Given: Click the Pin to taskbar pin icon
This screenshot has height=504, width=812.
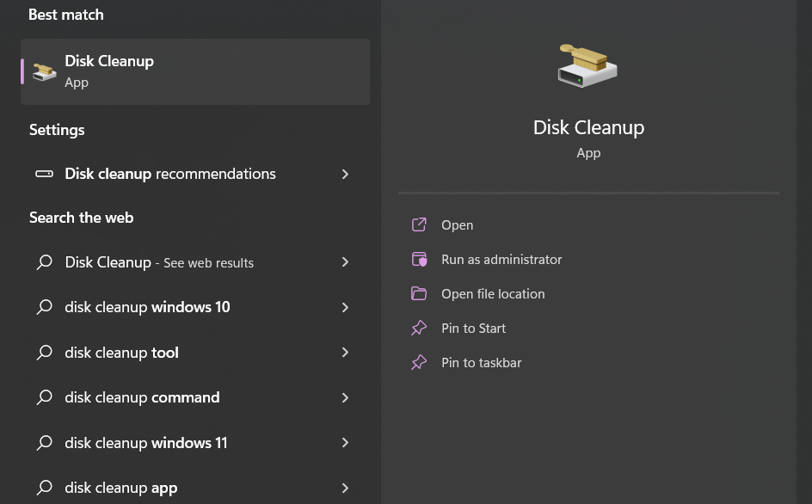Looking at the screenshot, I should [x=419, y=362].
